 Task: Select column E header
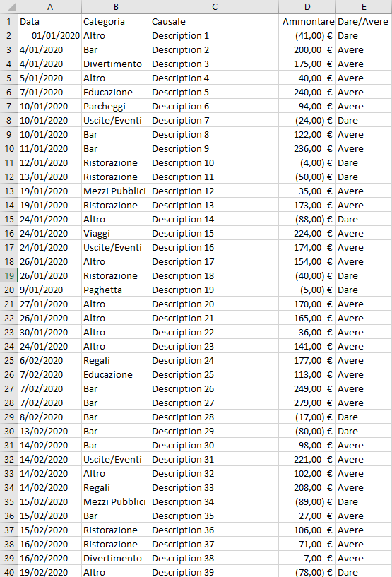coord(364,6)
